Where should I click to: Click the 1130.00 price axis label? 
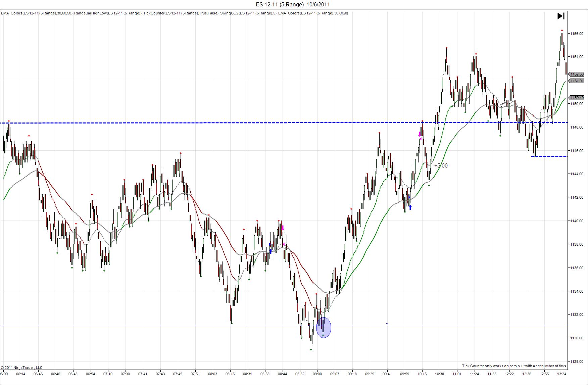click(x=577, y=338)
